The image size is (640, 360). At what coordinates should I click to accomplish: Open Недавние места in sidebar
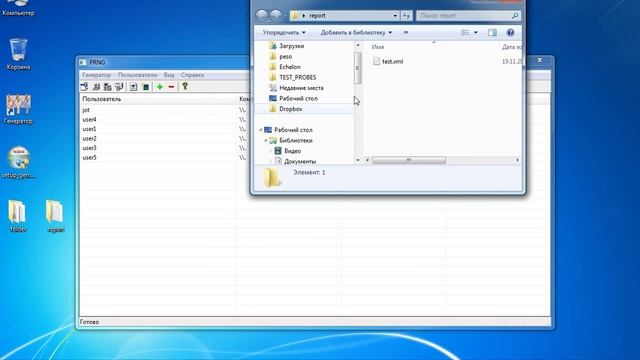click(x=301, y=88)
